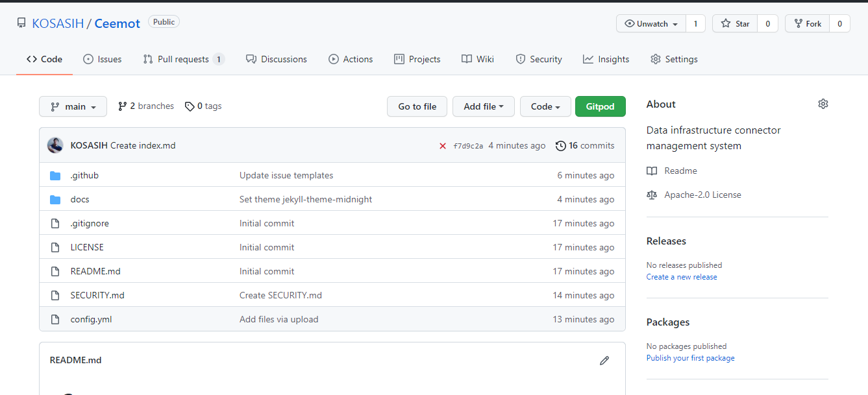
Task: Expand the main branch selector dropdown
Action: pos(73,106)
